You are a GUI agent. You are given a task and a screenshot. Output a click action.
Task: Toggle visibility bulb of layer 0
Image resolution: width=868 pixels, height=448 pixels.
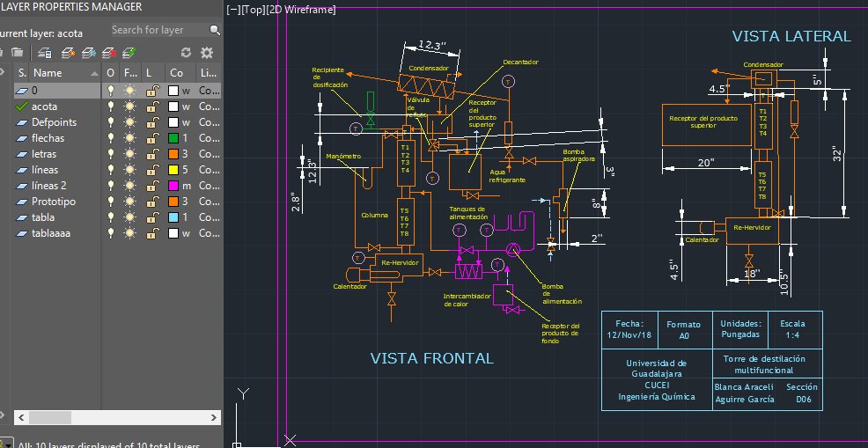coord(110,91)
